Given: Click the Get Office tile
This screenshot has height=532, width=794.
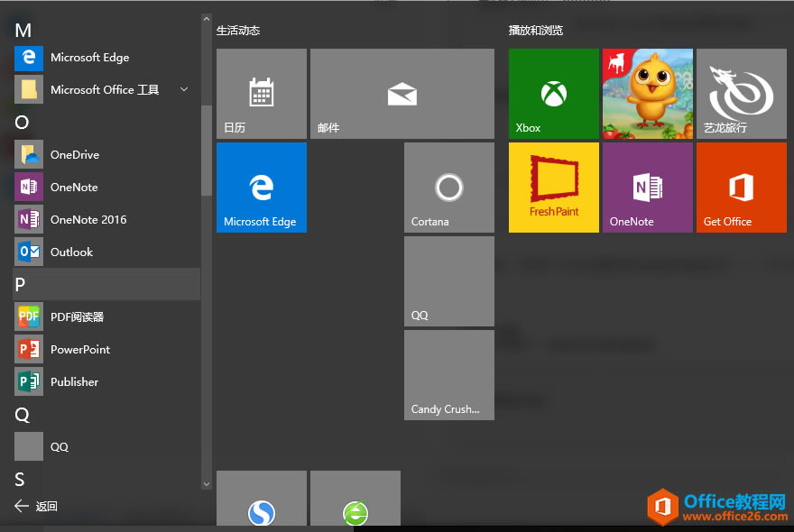Looking at the screenshot, I should pos(741,187).
